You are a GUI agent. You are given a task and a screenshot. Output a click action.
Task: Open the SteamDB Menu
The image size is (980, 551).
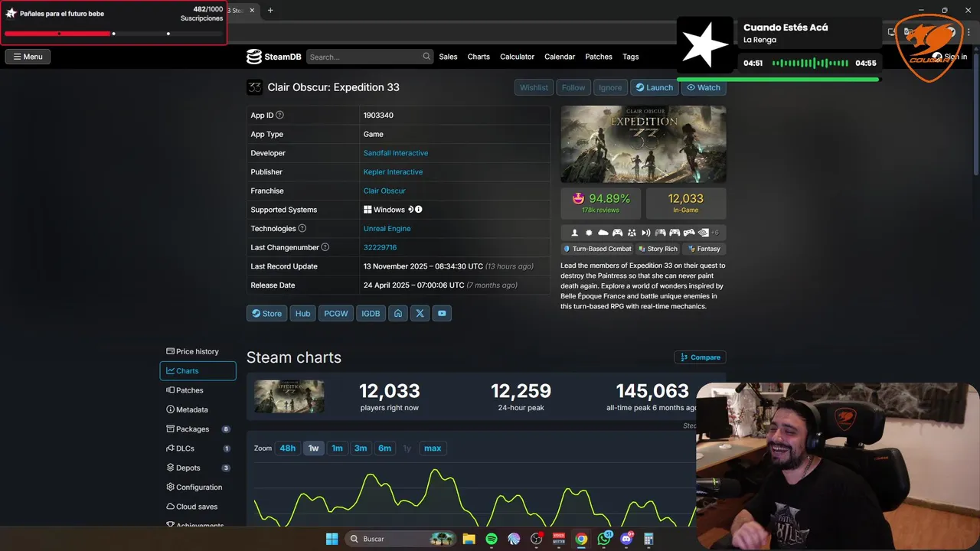tap(28, 57)
